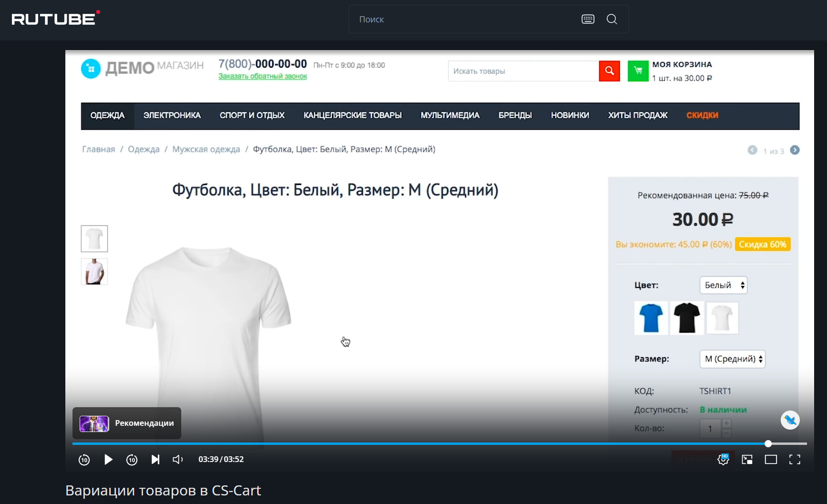The height and width of the screenshot is (504, 827).
Task: Open video quality settings gear
Action: [x=723, y=459]
